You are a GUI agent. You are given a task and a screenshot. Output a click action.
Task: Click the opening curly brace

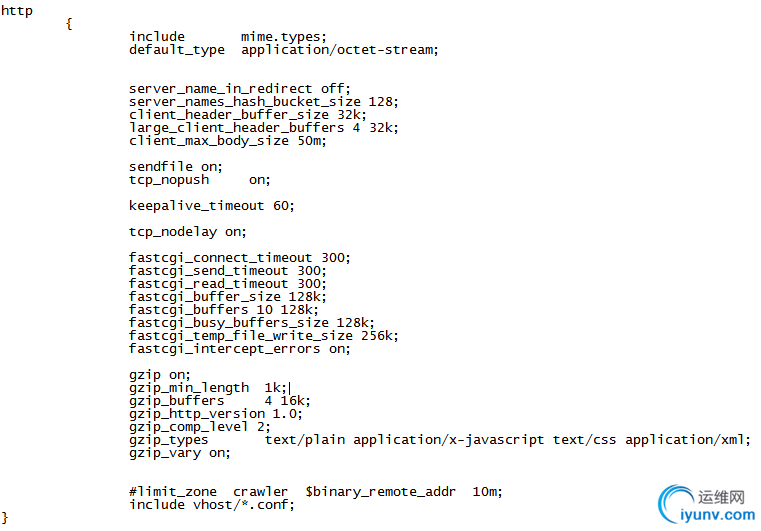69,23
